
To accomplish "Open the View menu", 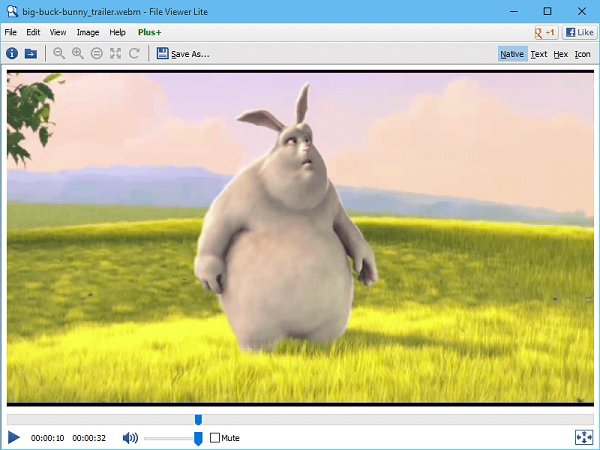I will coord(58,32).
